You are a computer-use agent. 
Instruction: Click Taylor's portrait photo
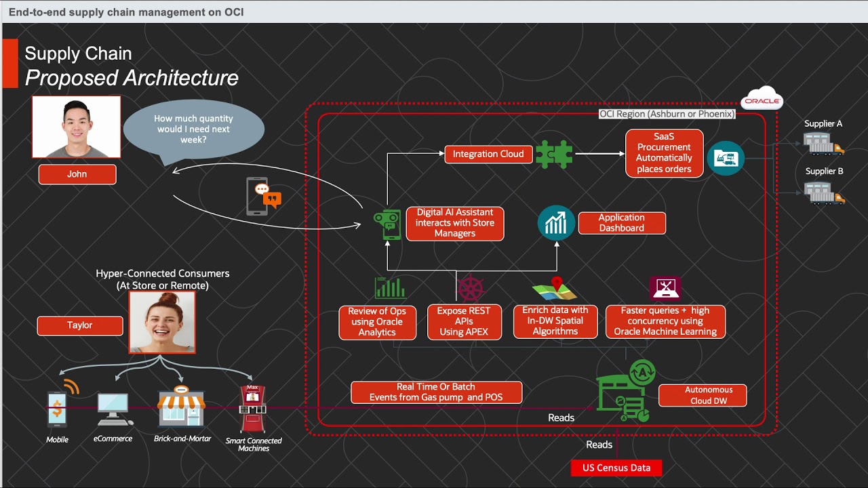[162, 323]
